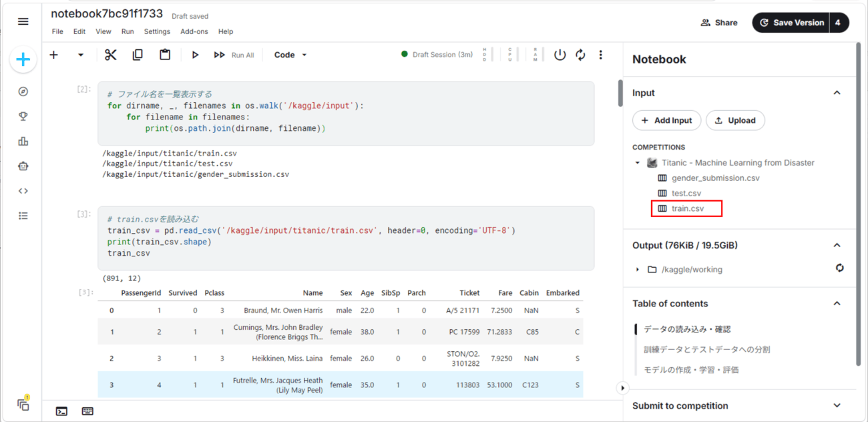Open the list icon in left sidebar
868x422 pixels.
pyautogui.click(x=23, y=216)
